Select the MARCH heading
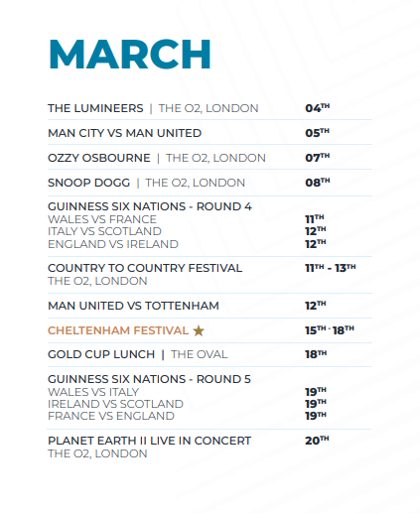Screen dimensions: 420x514 pyautogui.click(x=130, y=54)
